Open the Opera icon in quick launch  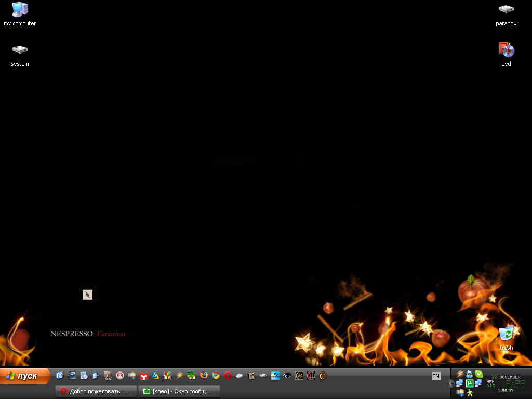click(x=228, y=376)
